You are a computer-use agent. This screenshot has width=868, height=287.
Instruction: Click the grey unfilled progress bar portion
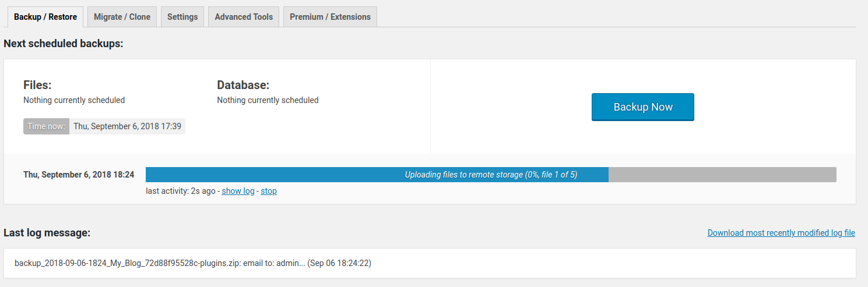[722, 175]
